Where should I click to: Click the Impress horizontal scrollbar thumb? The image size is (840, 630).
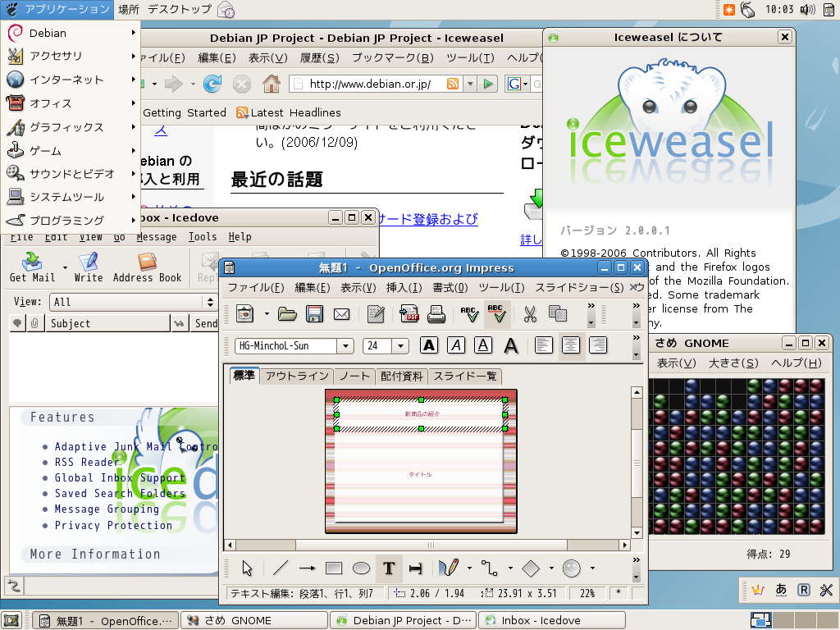(431, 545)
